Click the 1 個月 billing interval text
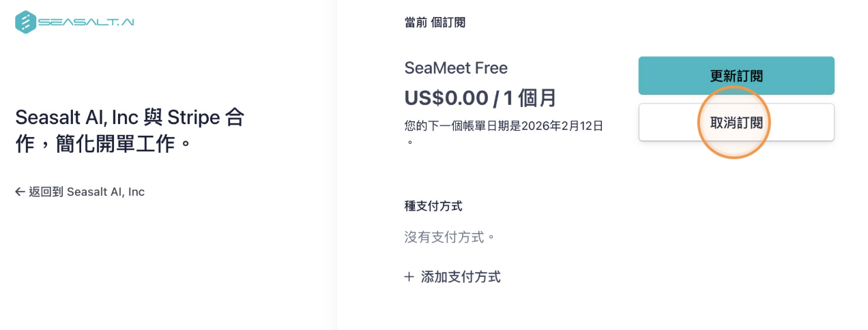This screenshot has width=868, height=330. tap(530, 98)
